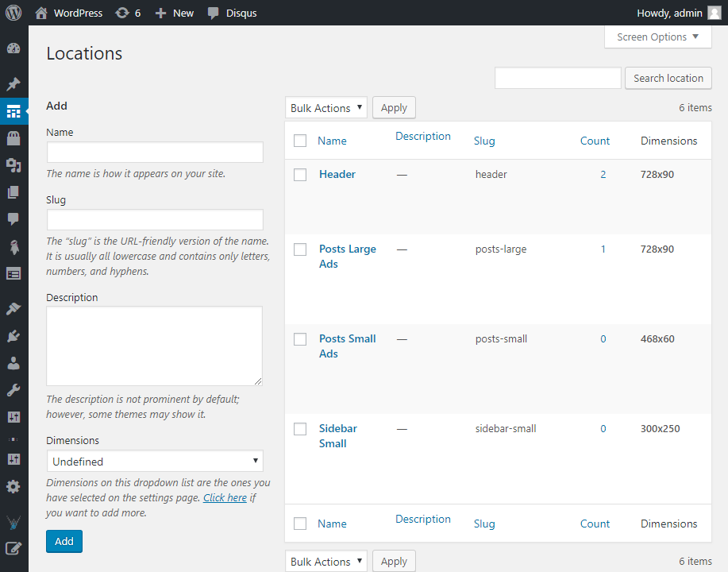Tick the select-all checkbox in table header

coord(300,141)
